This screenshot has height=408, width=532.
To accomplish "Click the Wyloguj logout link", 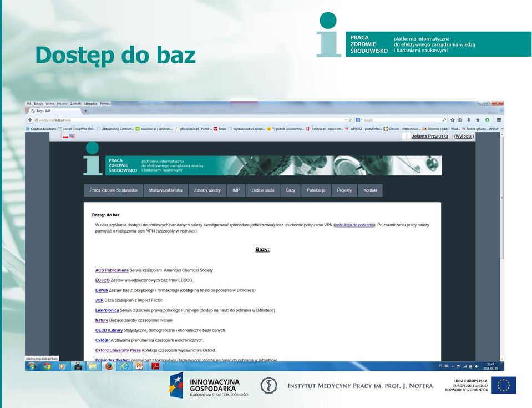I will (x=464, y=136).
